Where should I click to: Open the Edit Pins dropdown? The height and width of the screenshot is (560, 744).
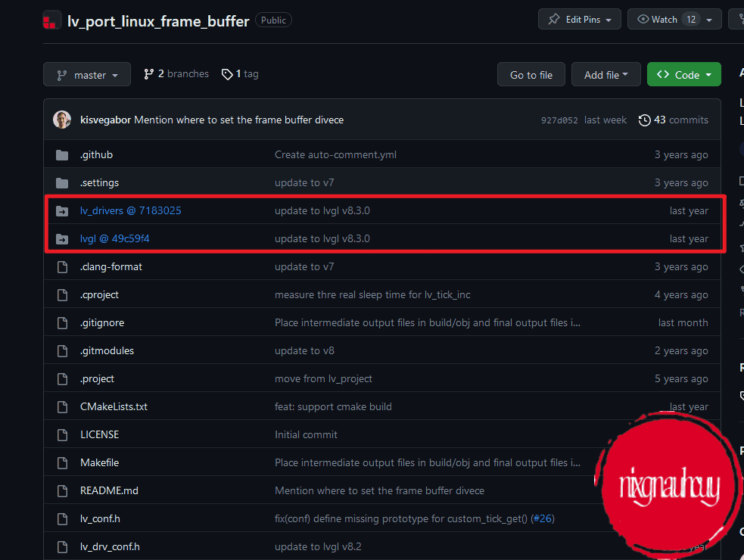(x=579, y=20)
